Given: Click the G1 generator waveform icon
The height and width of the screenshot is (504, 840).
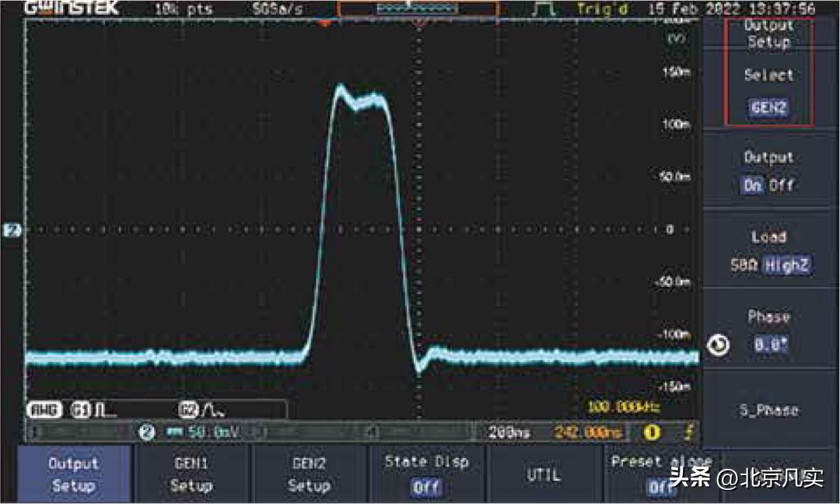Looking at the screenshot, I should click(84, 408).
